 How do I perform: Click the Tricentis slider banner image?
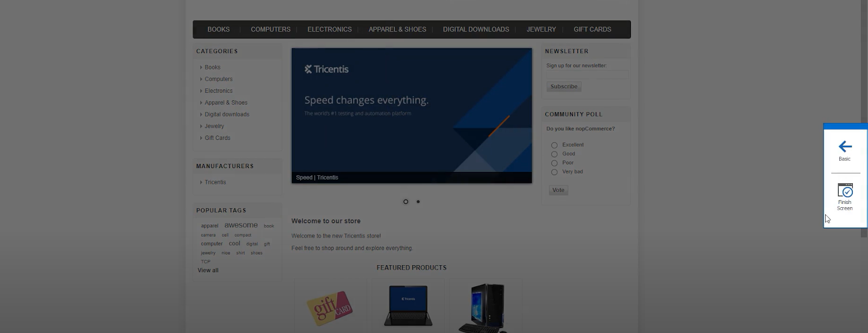coord(412,116)
